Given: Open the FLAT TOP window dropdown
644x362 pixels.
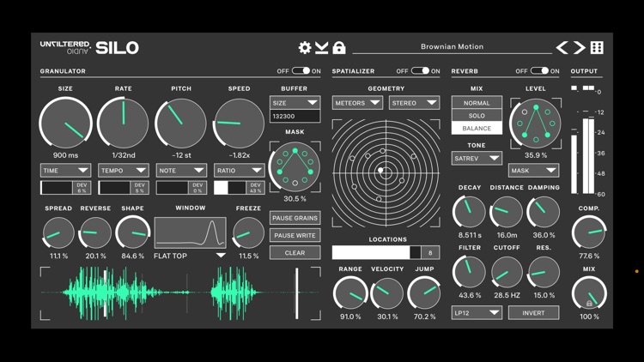Looking at the screenshot, I should tap(190, 256).
